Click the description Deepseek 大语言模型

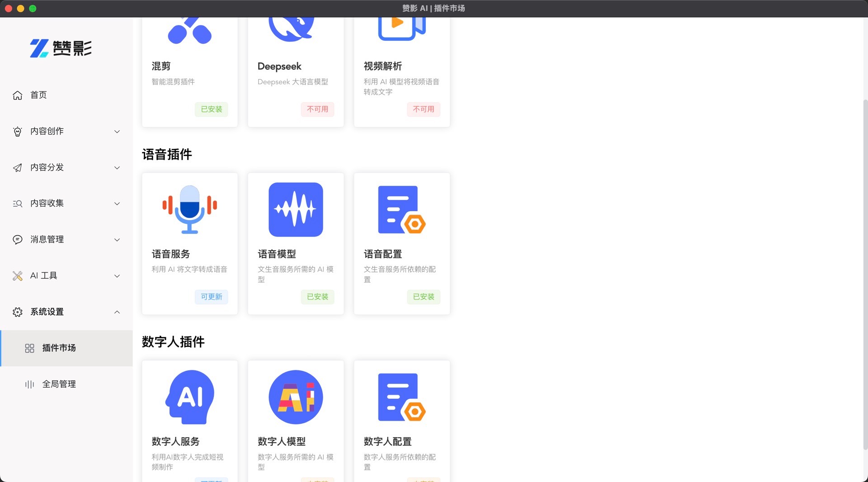[293, 82]
